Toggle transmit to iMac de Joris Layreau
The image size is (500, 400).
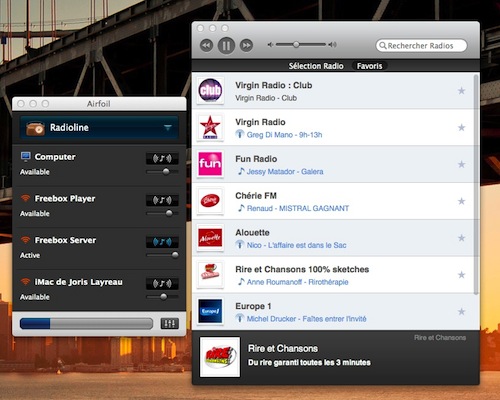pyautogui.click(x=162, y=283)
